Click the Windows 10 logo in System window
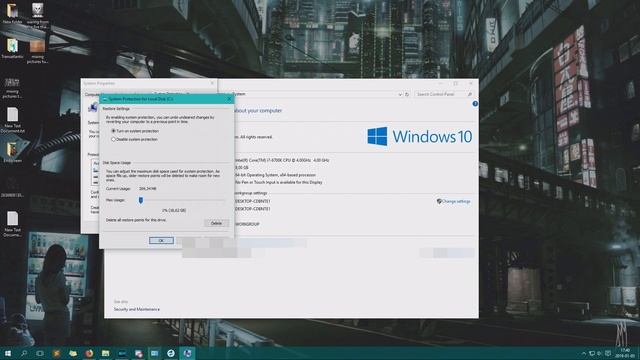Viewport: 640px width, 360px height. click(x=420, y=136)
